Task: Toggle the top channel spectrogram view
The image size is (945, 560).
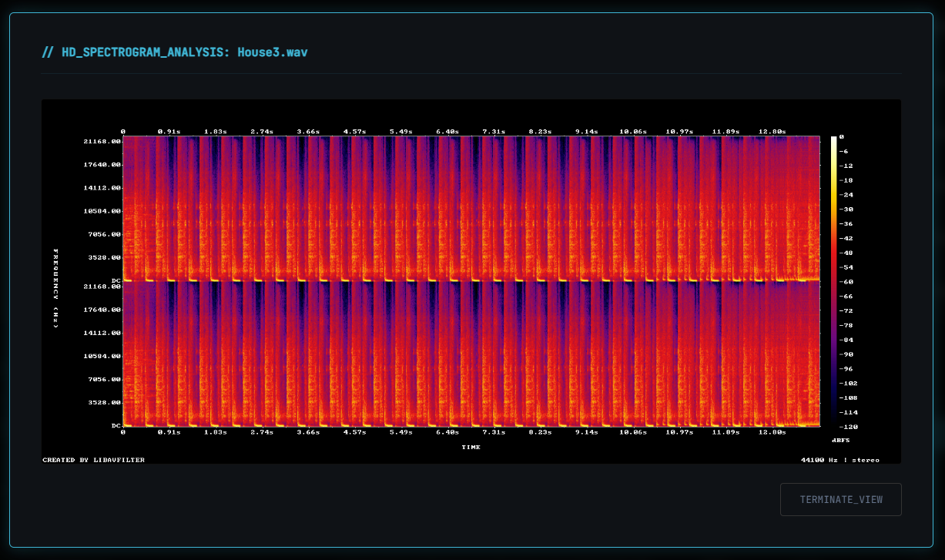Action: point(470,208)
